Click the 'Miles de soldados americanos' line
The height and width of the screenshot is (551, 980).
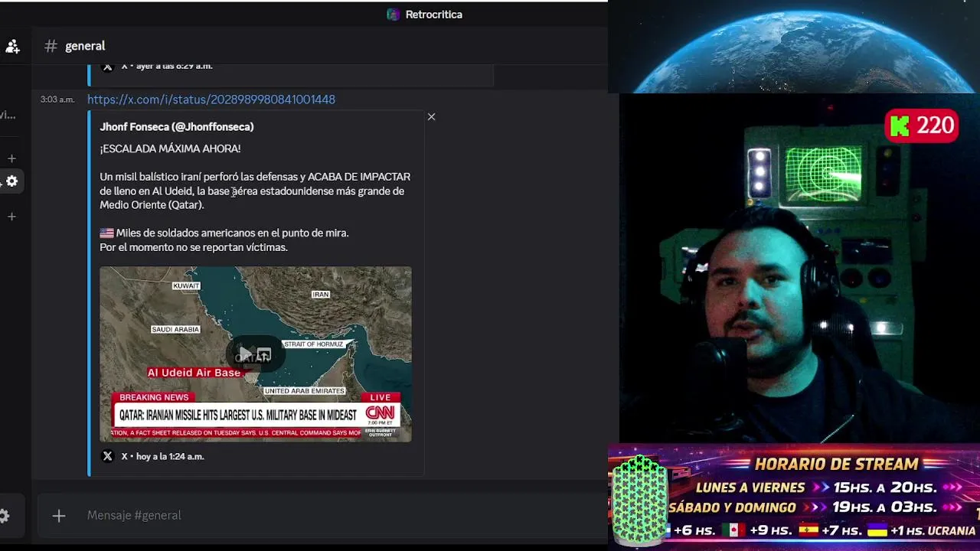(224, 233)
